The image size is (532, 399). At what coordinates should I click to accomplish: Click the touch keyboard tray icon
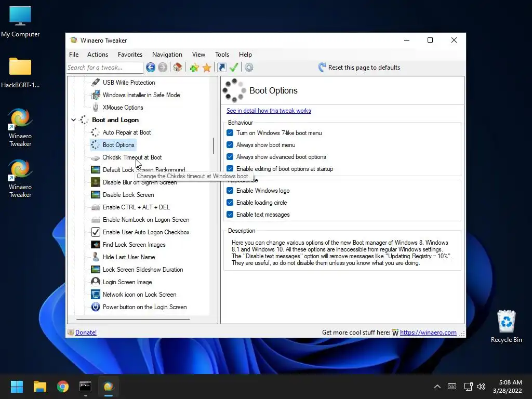point(452,387)
